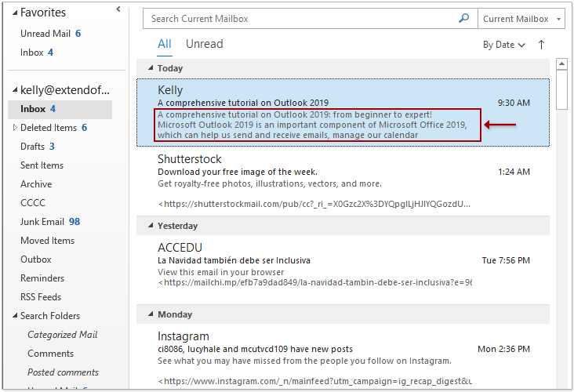Open Unread Mail in Favorites
Image resolution: width=574 pixels, height=392 pixels.
pos(50,34)
